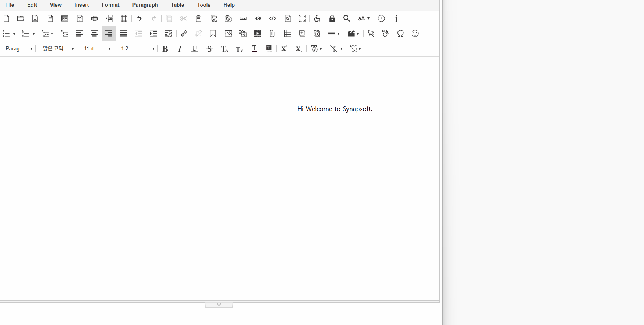
Task: Pick the text font color
Action: (254, 49)
